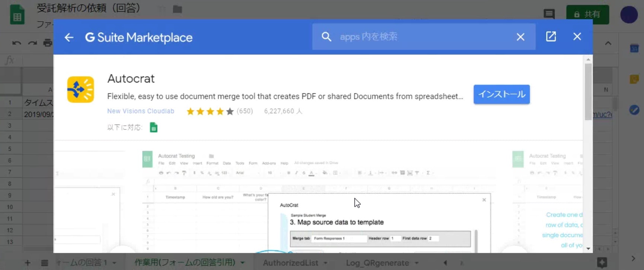Viewport: 644px width, 270px height.
Task: Open the Google account avatar
Action: [x=629, y=15]
